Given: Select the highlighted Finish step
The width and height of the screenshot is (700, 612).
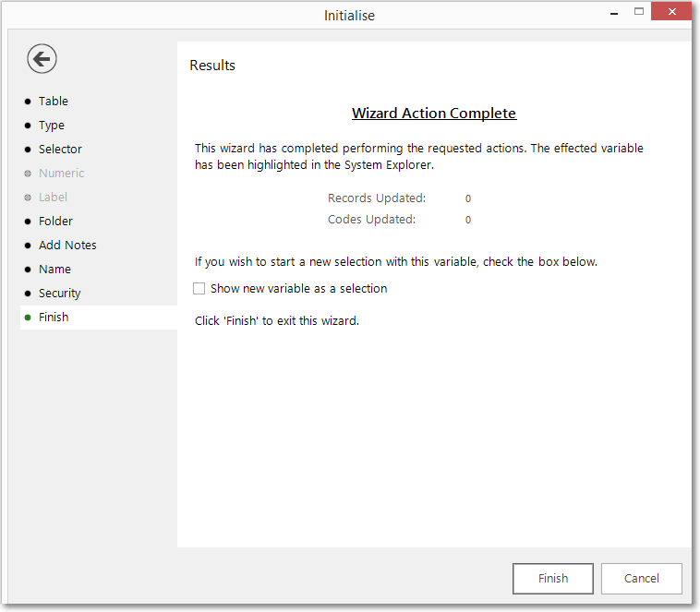Looking at the screenshot, I should 99,318.
